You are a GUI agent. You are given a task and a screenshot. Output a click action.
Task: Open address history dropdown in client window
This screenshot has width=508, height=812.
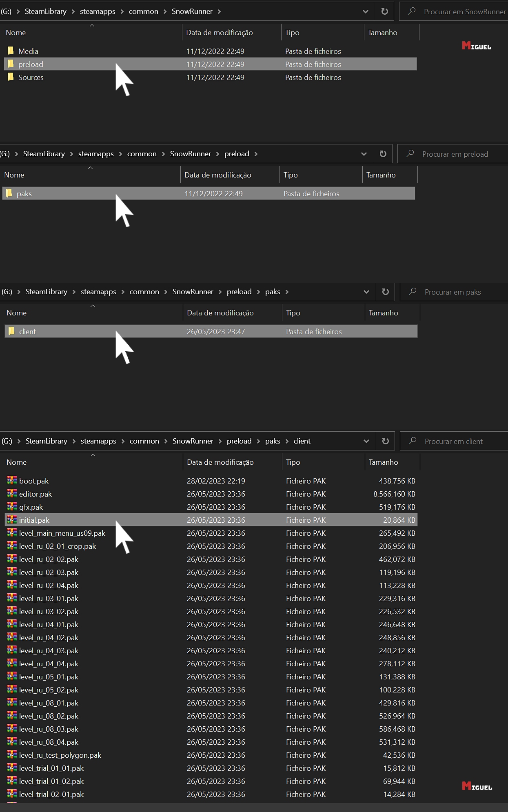point(366,441)
